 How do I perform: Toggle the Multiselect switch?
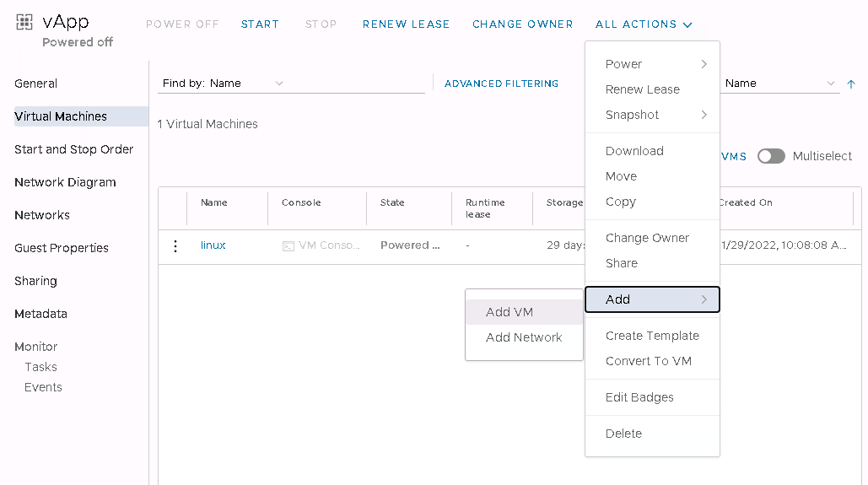pyautogui.click(x=770, y=156)
